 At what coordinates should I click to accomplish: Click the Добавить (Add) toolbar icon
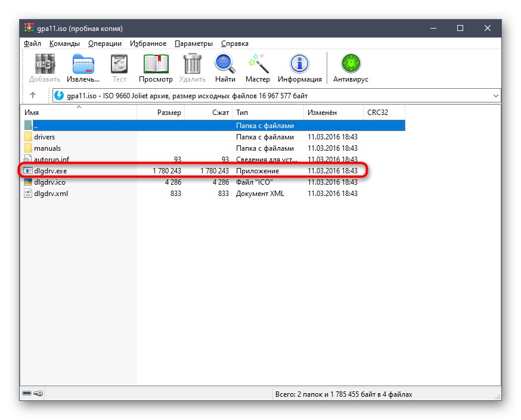click(45, 64)
